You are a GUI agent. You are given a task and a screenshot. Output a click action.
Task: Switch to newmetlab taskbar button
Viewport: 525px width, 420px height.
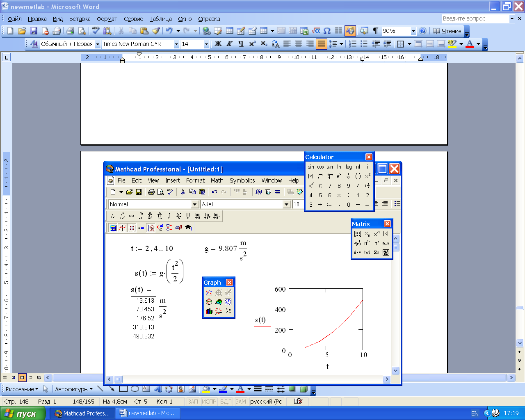coord(148,413)
